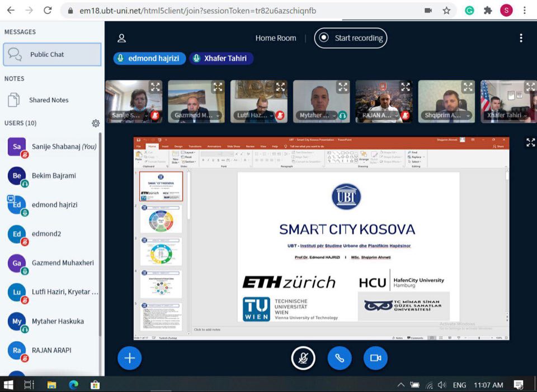Select second slide thumbnail in shared PowerPoint

161,219
